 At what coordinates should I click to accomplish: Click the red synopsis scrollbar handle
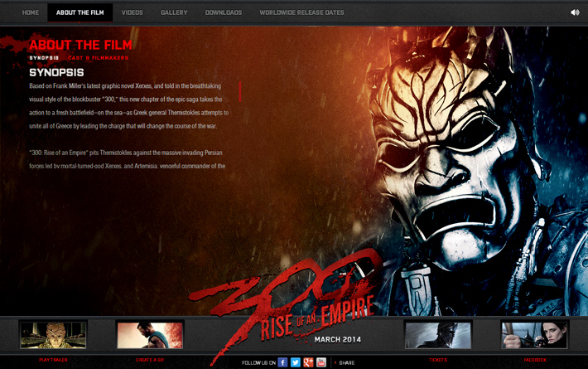[240, 91]
